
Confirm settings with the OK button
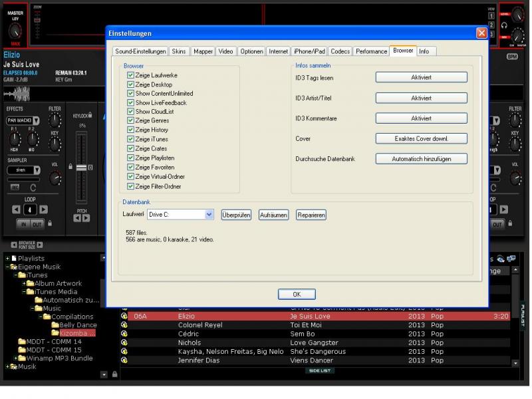click(x=297, y=294)
